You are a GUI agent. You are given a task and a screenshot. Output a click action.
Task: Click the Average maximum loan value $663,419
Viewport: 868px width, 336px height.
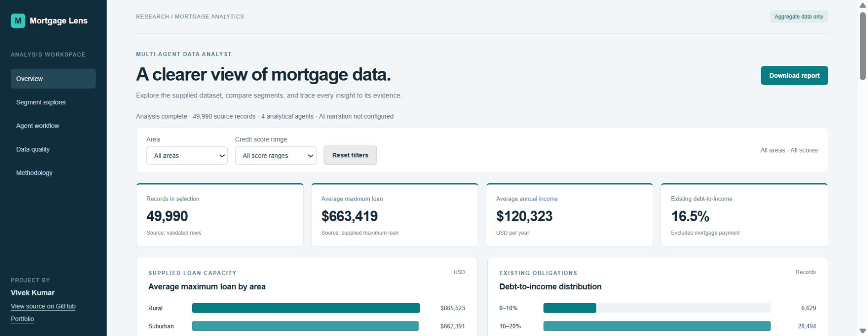(x=350, y=216)
